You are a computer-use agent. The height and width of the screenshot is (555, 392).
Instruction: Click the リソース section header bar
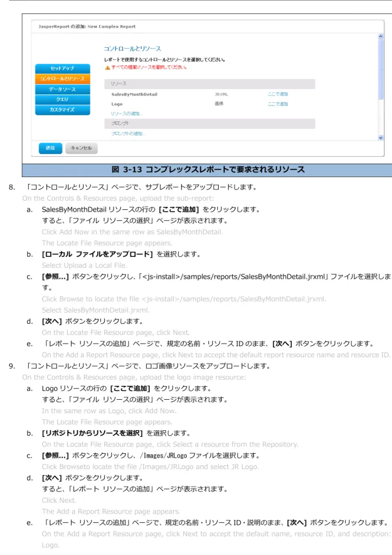click(x=210, y=84)
